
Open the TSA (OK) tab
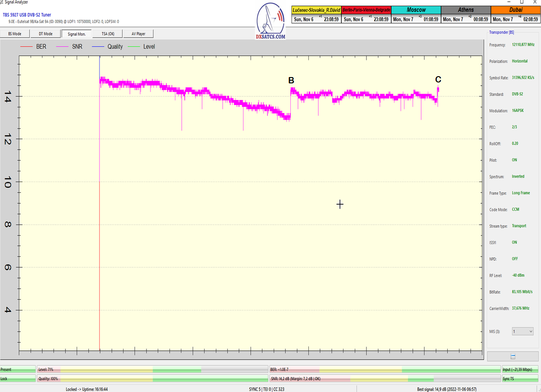pyautogui.click(x=107, y=34)
